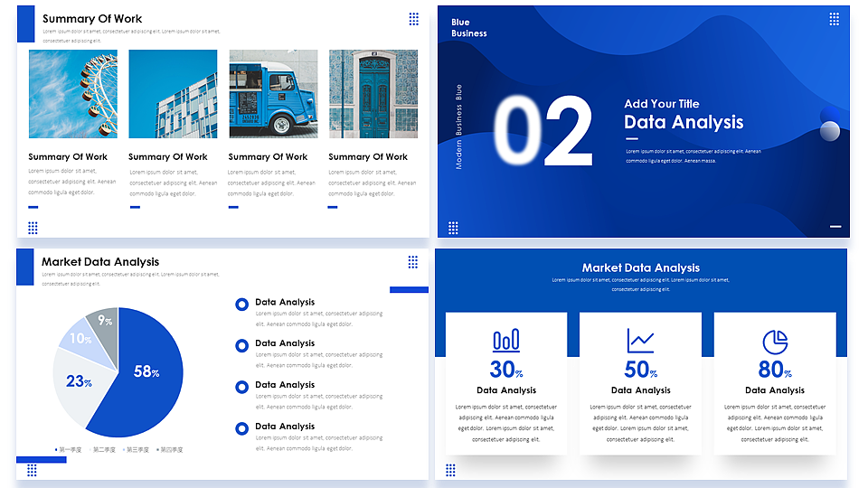Click the 'Summary Of Work' slide title beside the blue block

92,19
